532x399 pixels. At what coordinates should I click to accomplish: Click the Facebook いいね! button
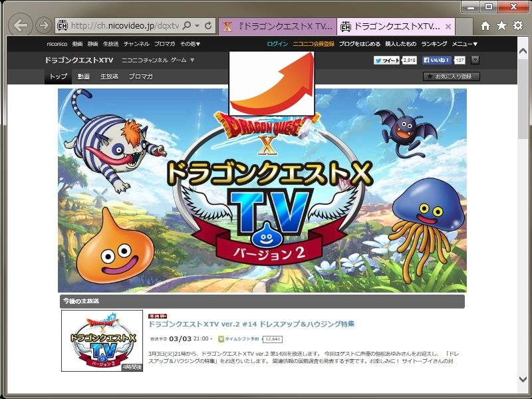pos(437,61)
